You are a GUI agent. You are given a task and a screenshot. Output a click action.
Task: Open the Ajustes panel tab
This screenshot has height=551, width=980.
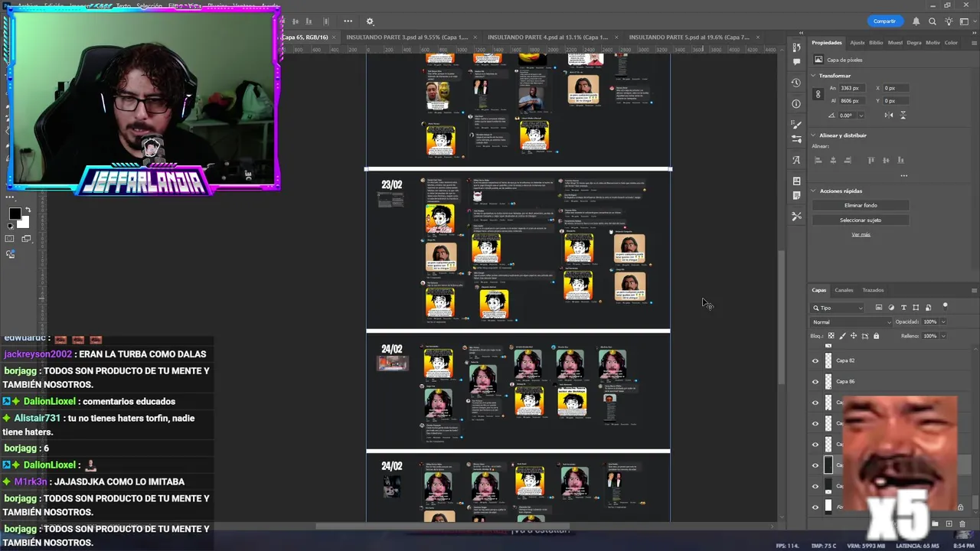[x=857, y=43]
